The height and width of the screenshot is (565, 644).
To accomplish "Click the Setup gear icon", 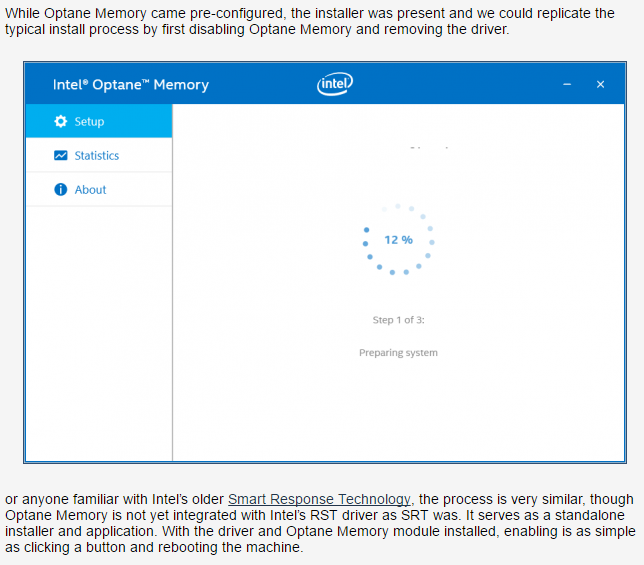I will (x=60, y=121).
